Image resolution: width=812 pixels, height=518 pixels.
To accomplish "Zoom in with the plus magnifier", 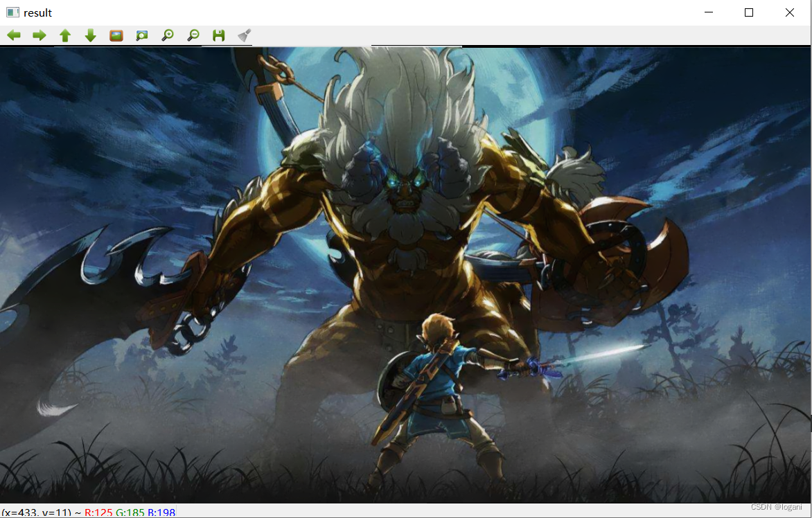I will [x=167, y=35].
